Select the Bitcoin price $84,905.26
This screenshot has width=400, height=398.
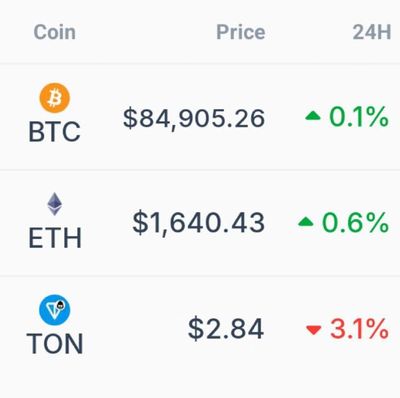coord(194,118)
